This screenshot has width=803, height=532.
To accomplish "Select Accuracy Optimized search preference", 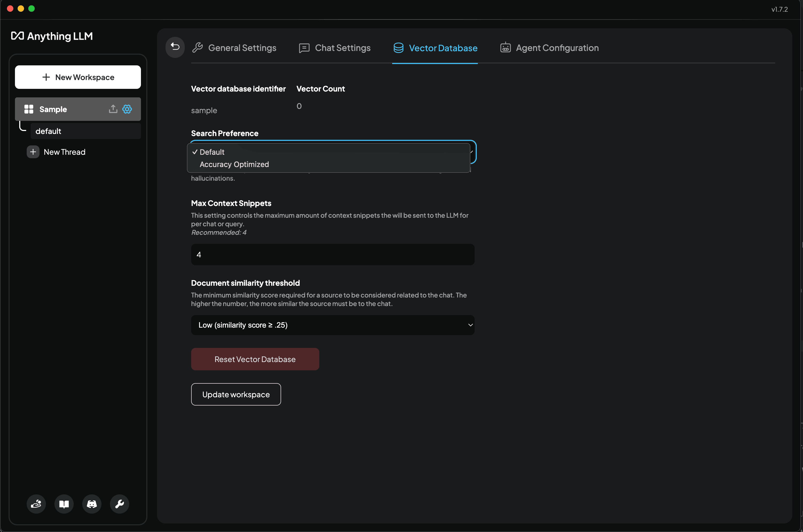I will [x=234, y=164].
